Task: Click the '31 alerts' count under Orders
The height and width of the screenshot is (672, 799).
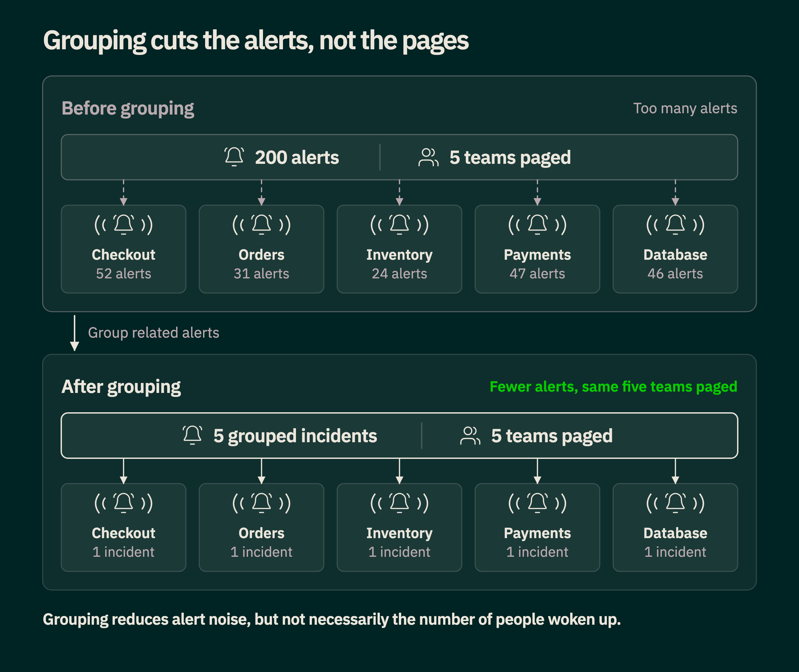Action: [261, 273]
